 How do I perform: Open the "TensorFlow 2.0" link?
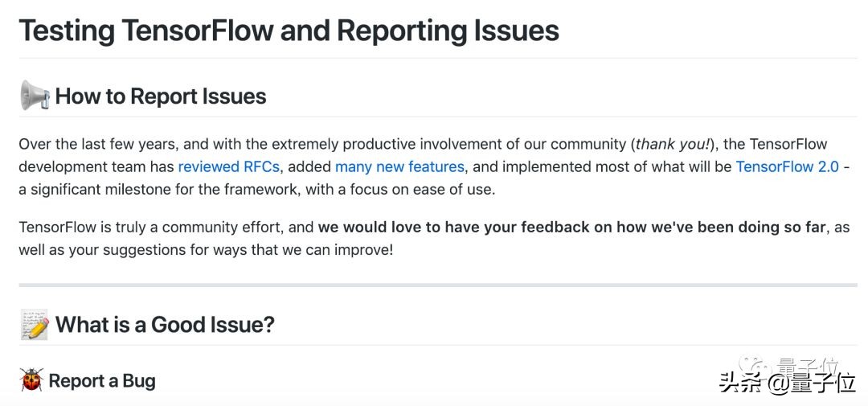point(787,167)
